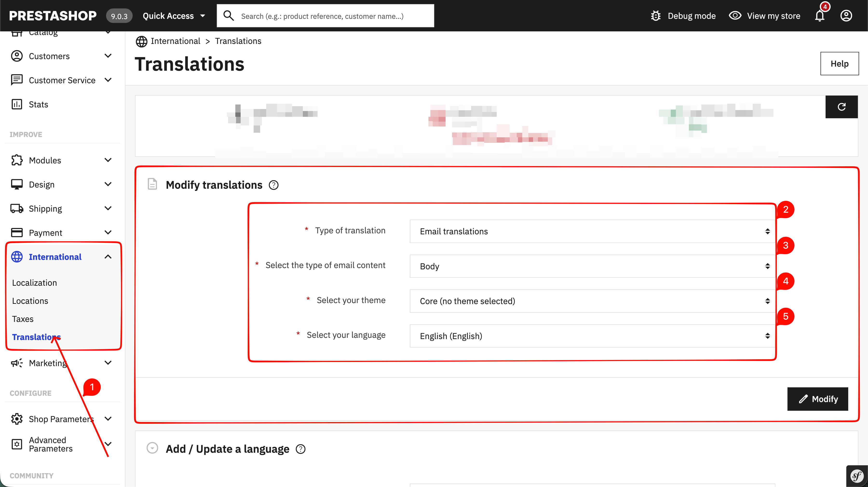868x487 pixels.
Task: Click the View my store link
Action: pos(773,16)
